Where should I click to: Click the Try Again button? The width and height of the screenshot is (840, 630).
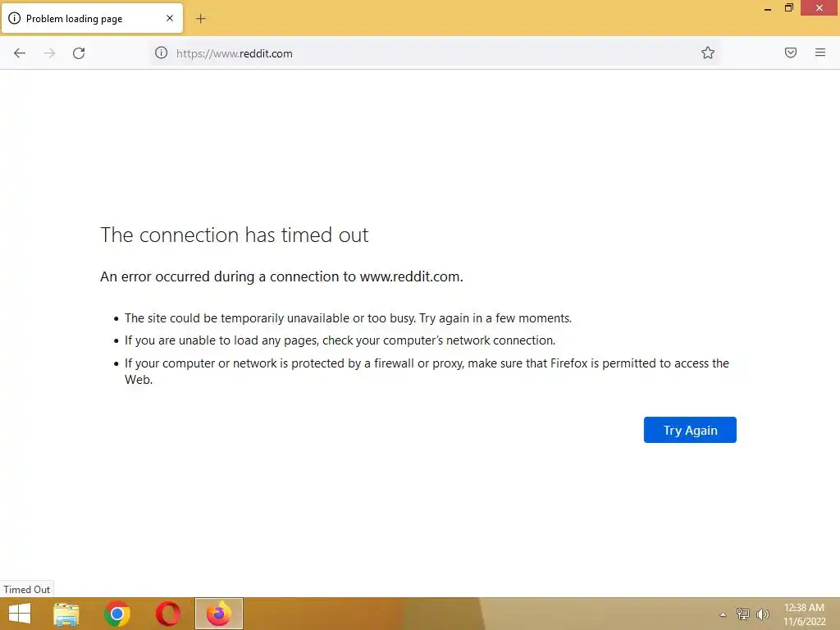[x=689, y=430]
